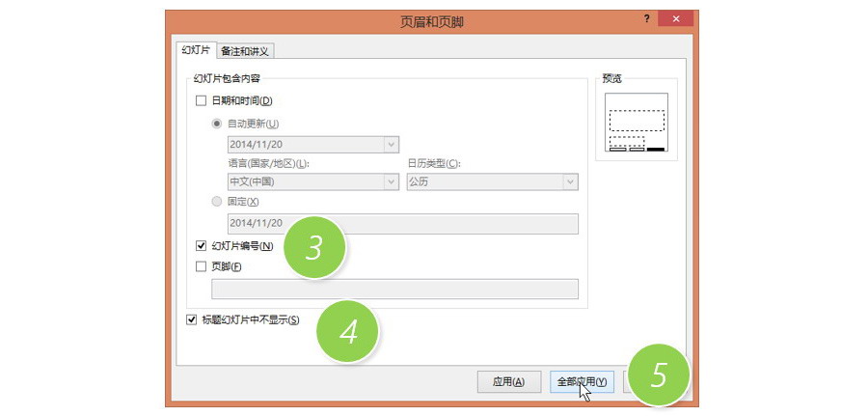
Task: Enable the 日期和时间 checkbox
Action: [x=201, y=101]
